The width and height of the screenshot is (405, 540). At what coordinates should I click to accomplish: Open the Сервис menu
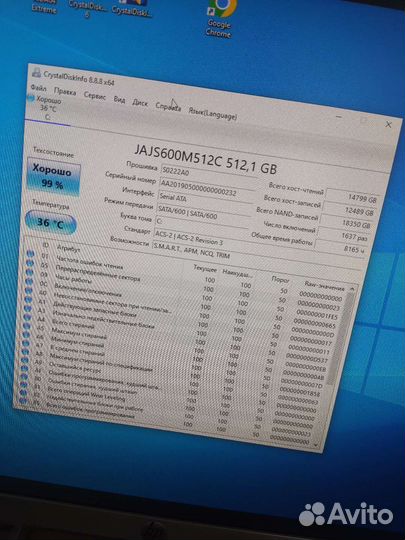95,96
